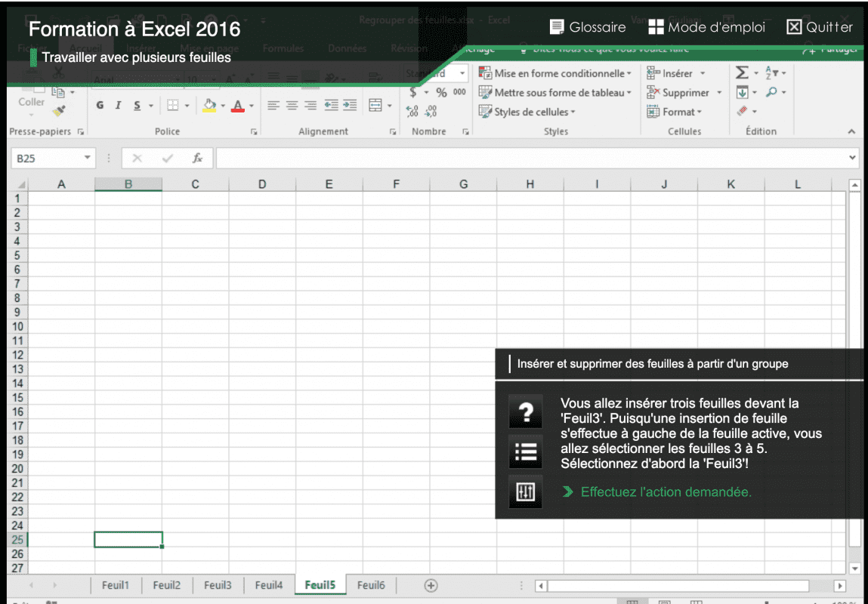868x604 pixels.
Task: Select the AutoSum sigma icon
Action: (x=743, y=72)
